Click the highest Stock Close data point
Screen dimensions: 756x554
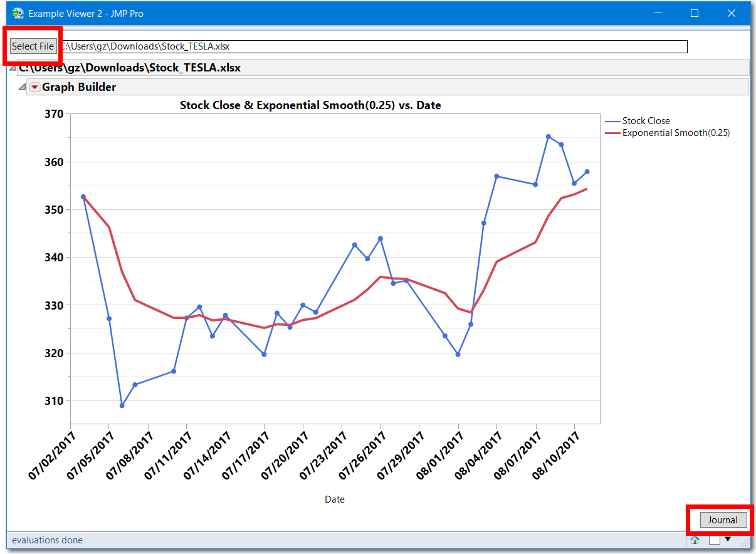549,137
